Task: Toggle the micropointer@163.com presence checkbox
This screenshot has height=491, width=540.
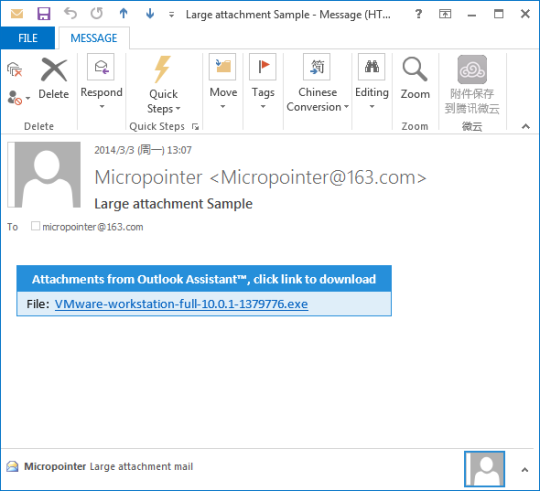Action: (35, 226)
